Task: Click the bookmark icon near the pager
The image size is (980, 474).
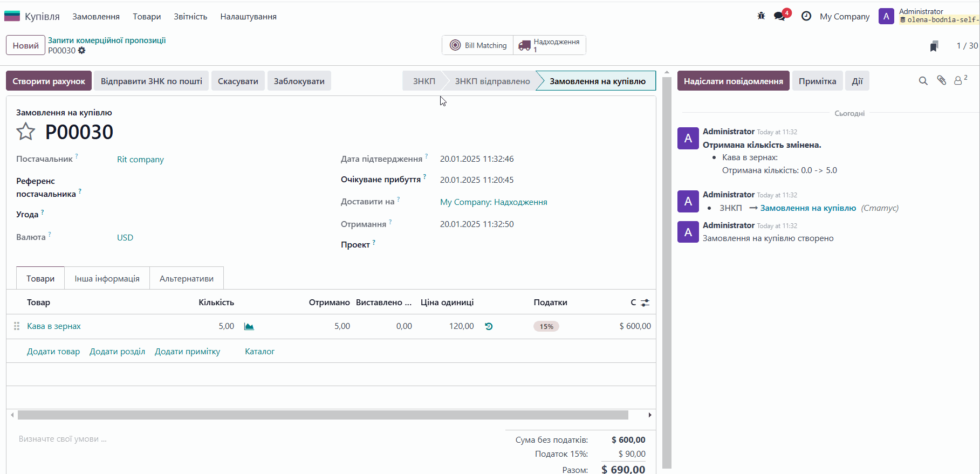Action: (934, 46)
